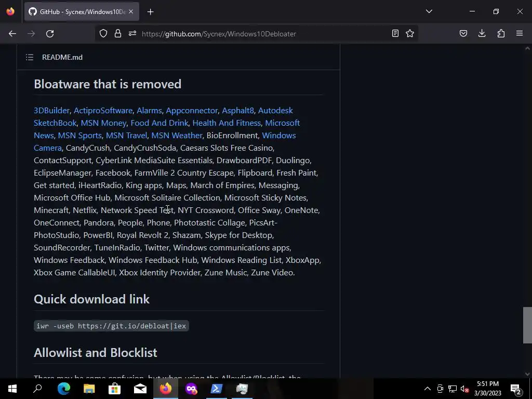Open the Firefox hamburger application menu
The image size is (532, 399).
[520, 34]
